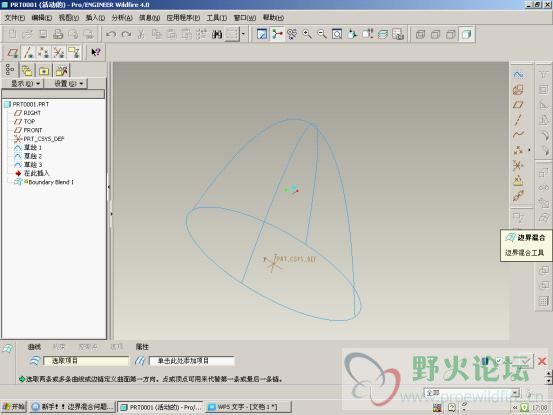Select the datum plane tool in right toolbar
The image size is (553, 415).
coord(518,105)
